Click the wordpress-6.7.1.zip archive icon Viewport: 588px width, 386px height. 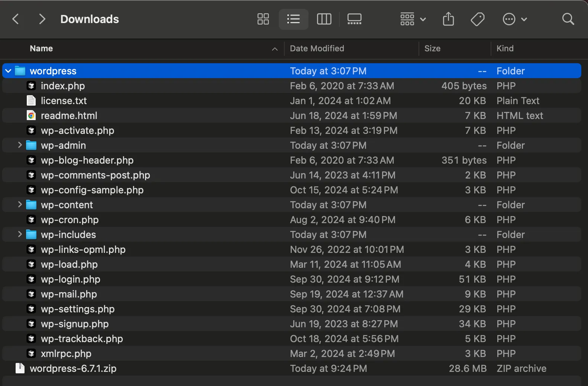coord(20,368)
